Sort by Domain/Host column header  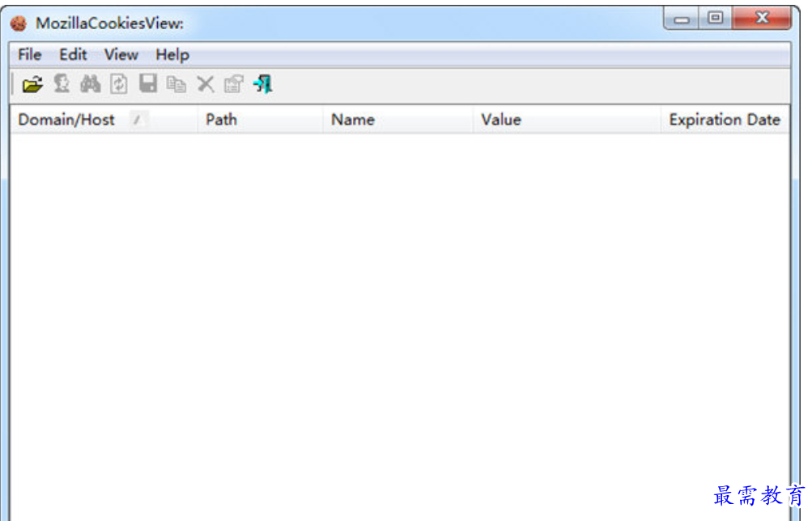point(104,120)
